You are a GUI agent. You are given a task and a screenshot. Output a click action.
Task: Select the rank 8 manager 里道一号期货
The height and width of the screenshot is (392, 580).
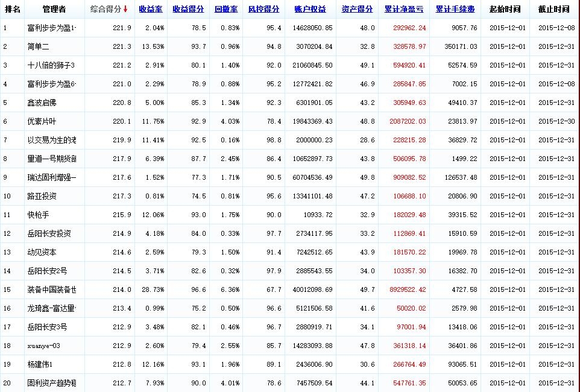[x=52, y=159]
